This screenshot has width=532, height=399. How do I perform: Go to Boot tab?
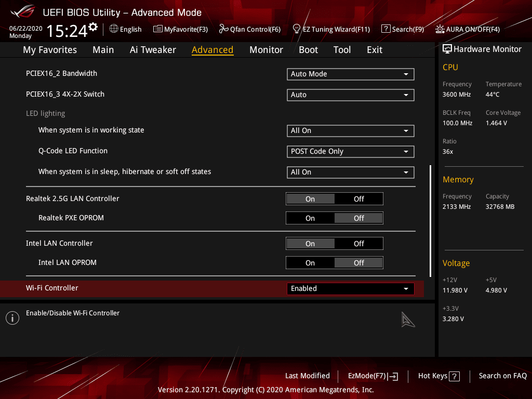(308, 50)
